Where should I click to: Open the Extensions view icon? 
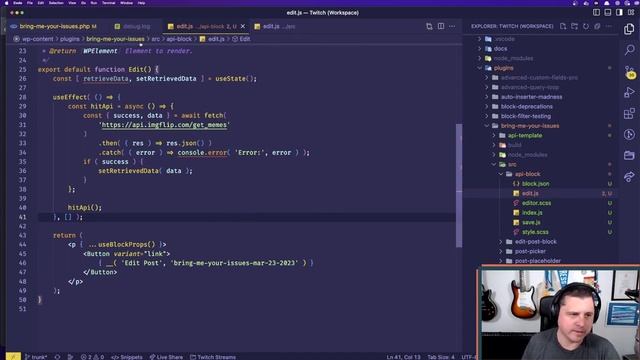tap(629, 113)
